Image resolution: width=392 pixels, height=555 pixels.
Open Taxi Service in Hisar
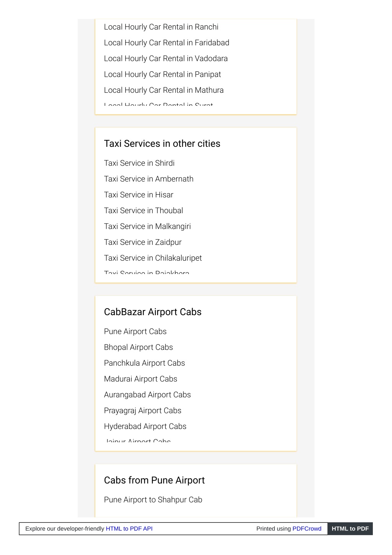[139, 195]
